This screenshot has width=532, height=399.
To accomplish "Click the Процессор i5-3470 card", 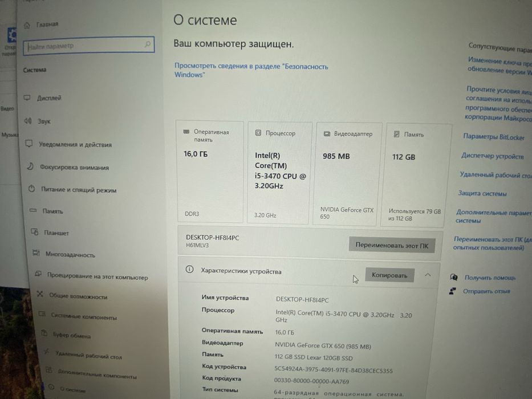I will [x=279, y=173].
